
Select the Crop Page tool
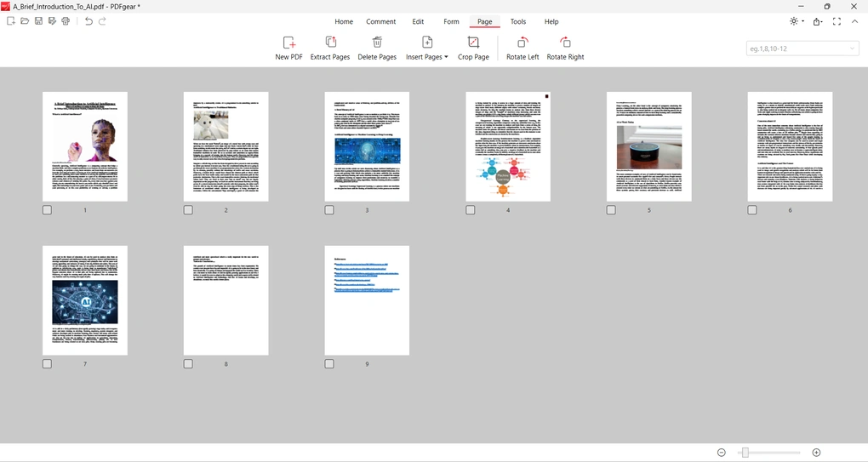point(473,43)
